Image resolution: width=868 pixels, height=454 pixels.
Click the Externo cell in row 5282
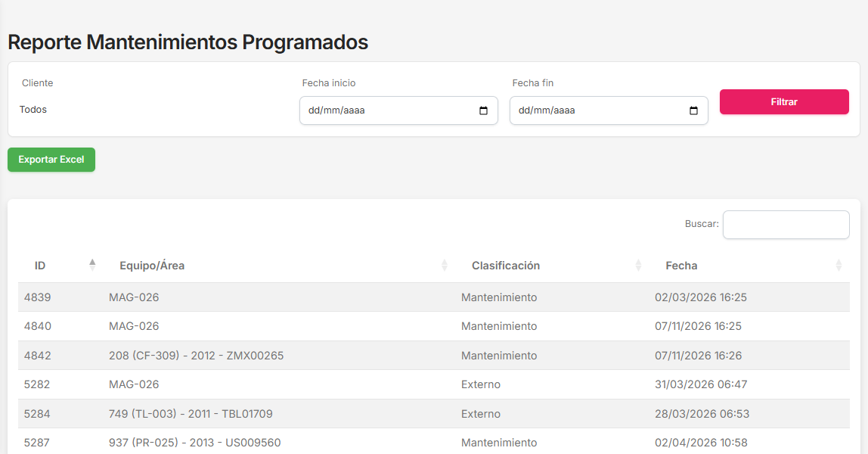click(x=481, y=384)
